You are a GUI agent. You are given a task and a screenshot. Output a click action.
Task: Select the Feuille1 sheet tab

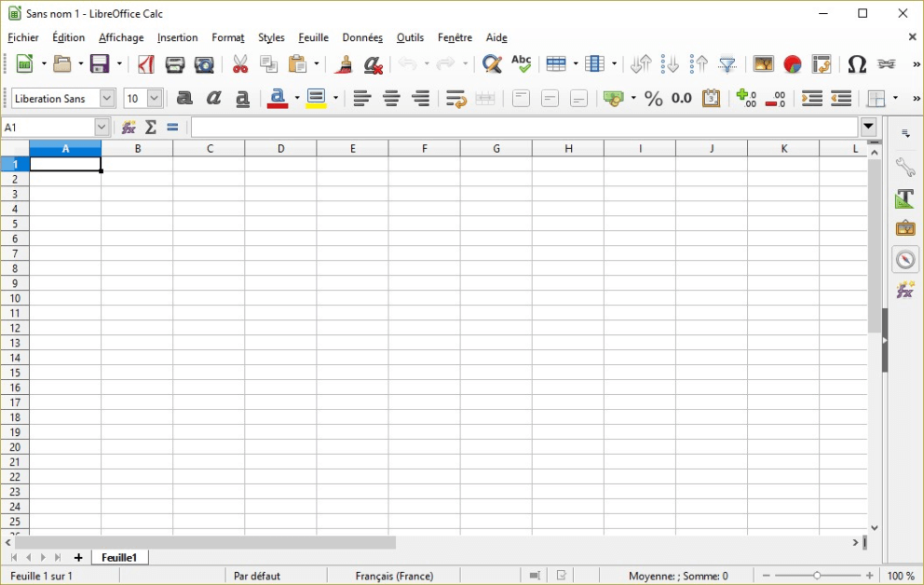pos(119,558)
